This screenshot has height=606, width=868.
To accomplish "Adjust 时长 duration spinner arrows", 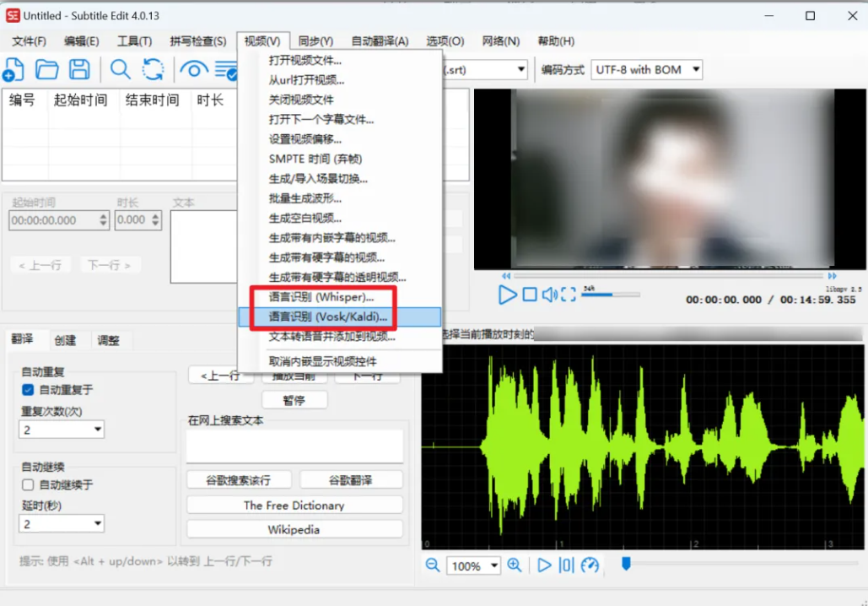I will click(x=155, y=220).
